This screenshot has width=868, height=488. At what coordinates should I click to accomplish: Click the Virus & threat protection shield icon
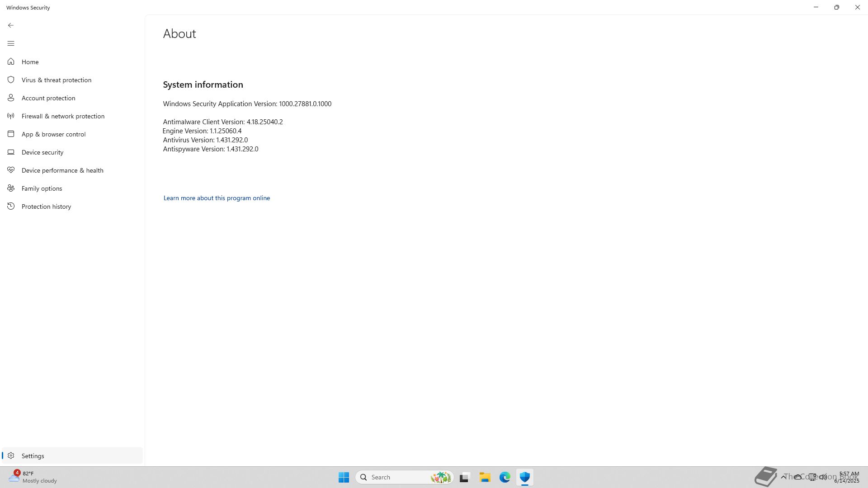point(11,80)
